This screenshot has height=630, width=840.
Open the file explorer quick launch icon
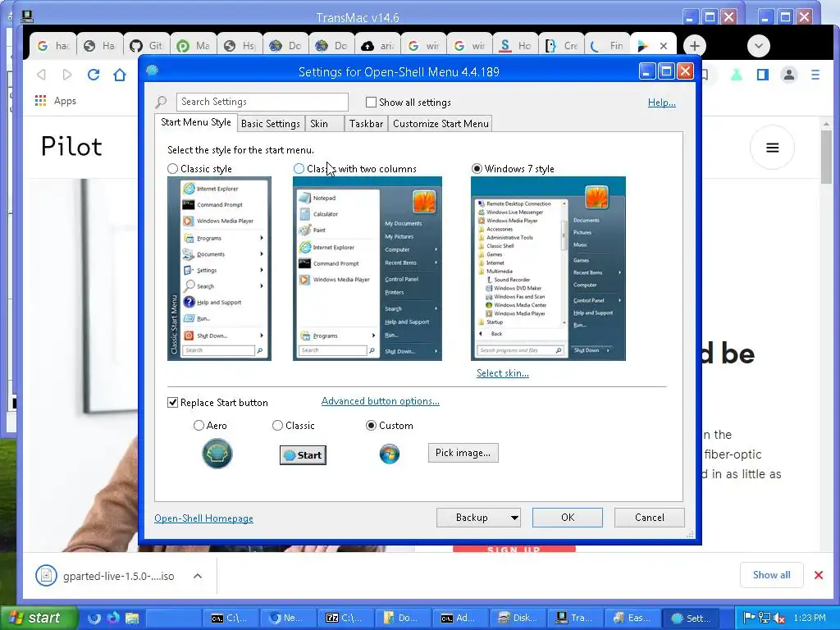132,618
